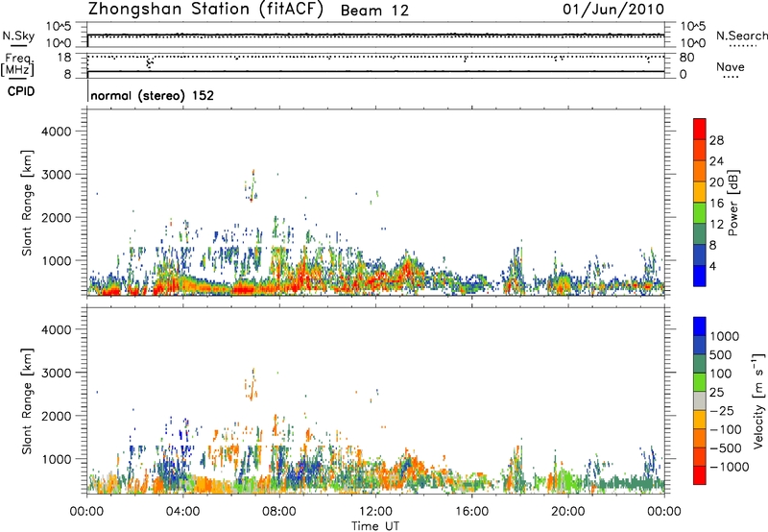Click the high-range echo near 07:00 in power panel

pyautogui.click(x=252, y=186)
